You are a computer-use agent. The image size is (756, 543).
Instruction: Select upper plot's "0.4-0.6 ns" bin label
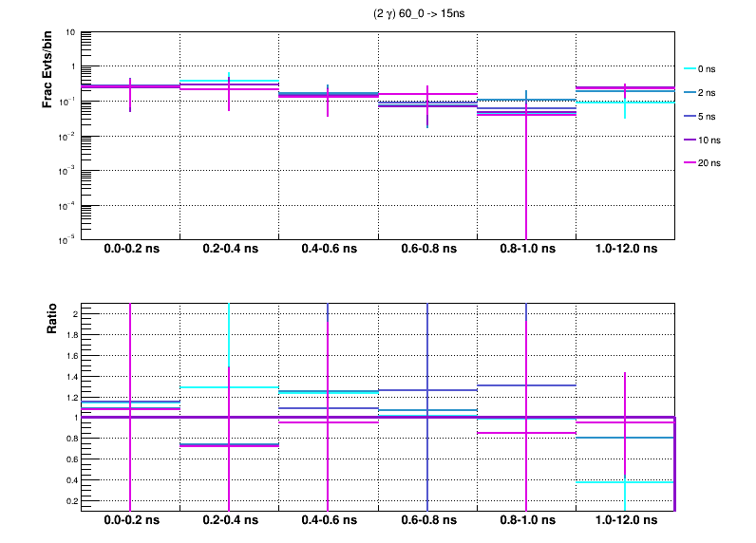[x=328, y=249]
